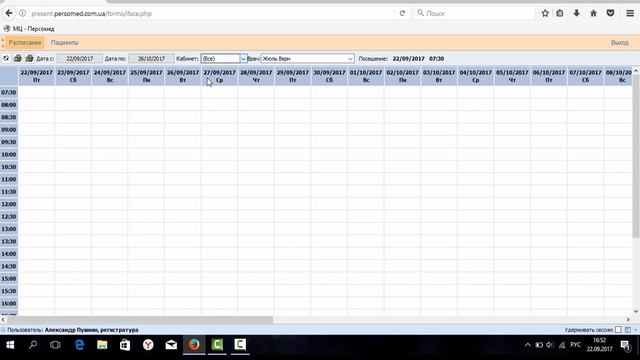This screenshot has width=640, height=360.
Task: Select the 30/09/2017 Сб column header
Action: (x=329, y=76)
